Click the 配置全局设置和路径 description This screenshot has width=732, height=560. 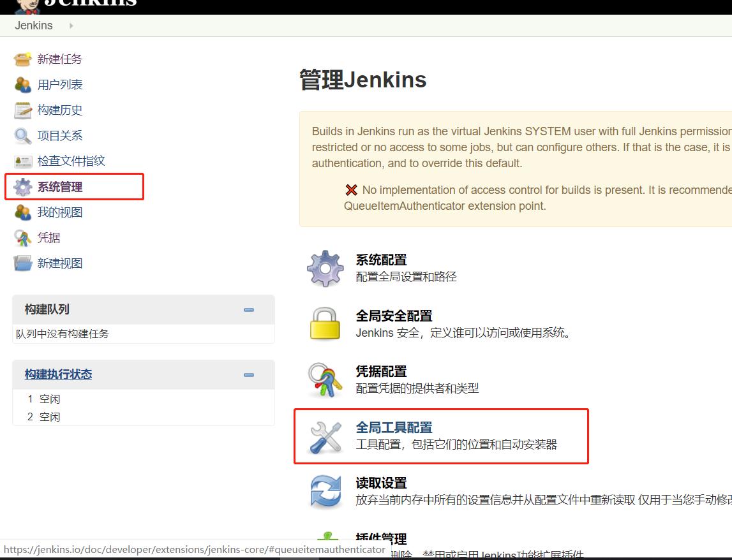click(406, 277)
